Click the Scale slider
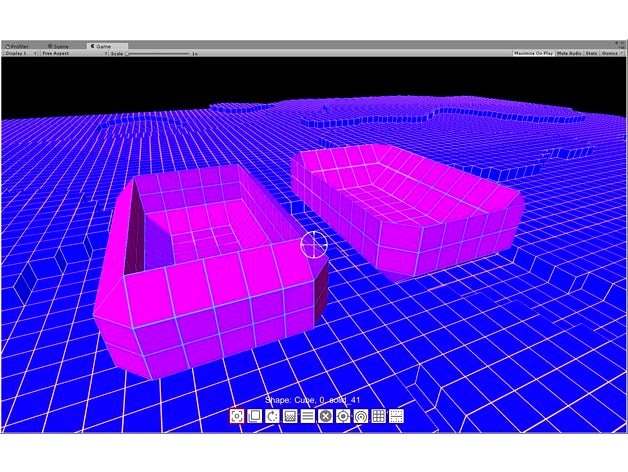628x472 pixels. coord(160,53)
